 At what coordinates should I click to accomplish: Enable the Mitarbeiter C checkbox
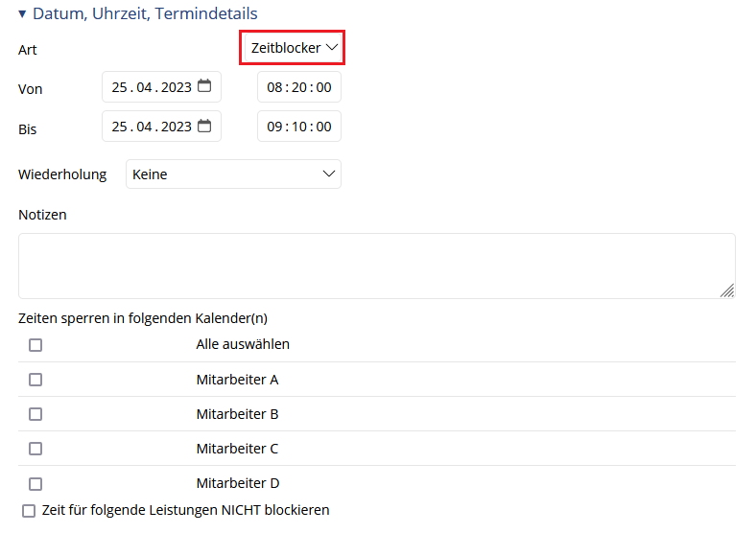tap(35, 450)
